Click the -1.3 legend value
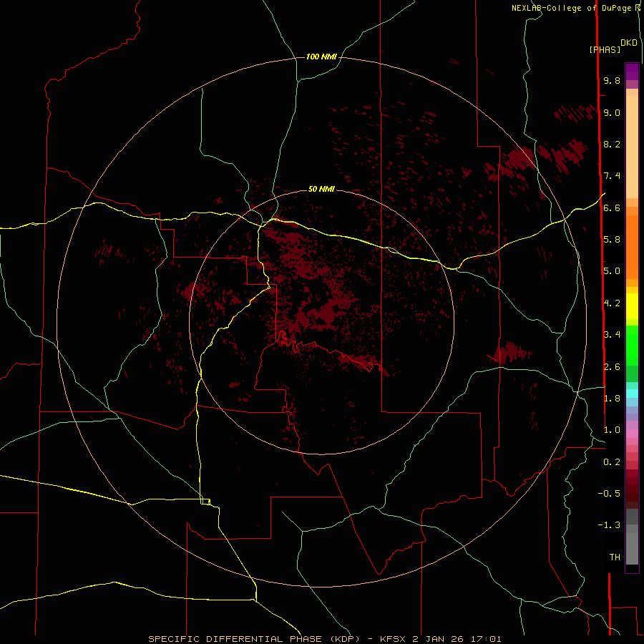The image size is (644, 644). click(609, 525)
